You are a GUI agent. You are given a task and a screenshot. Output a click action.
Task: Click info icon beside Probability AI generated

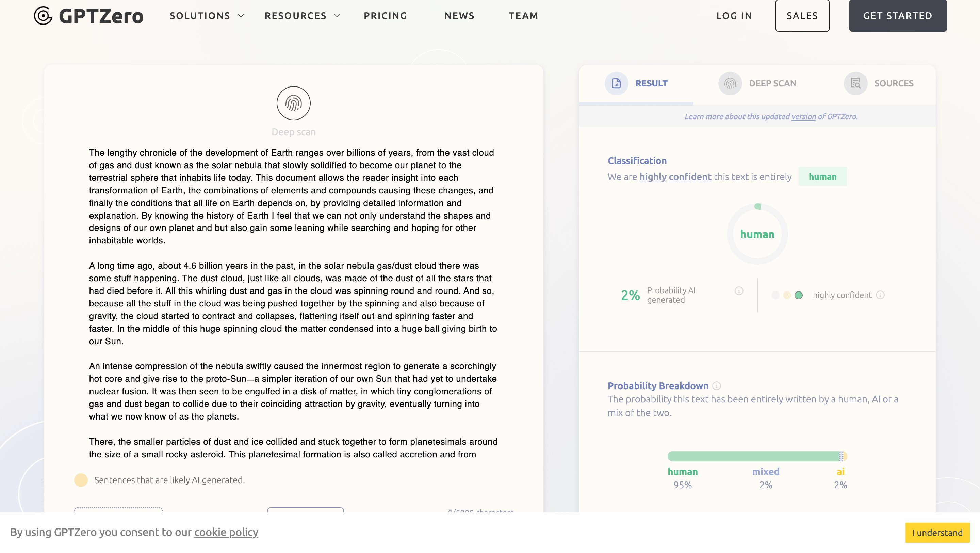739,291
